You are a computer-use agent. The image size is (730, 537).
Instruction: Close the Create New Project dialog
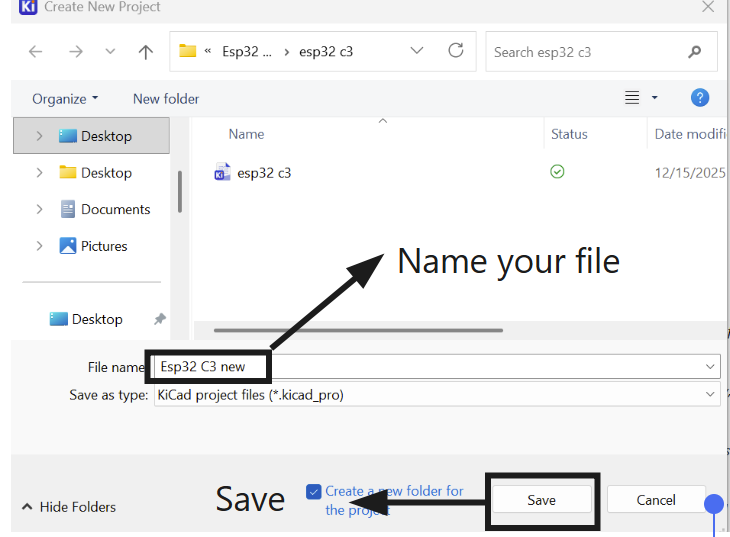(708, 7)
